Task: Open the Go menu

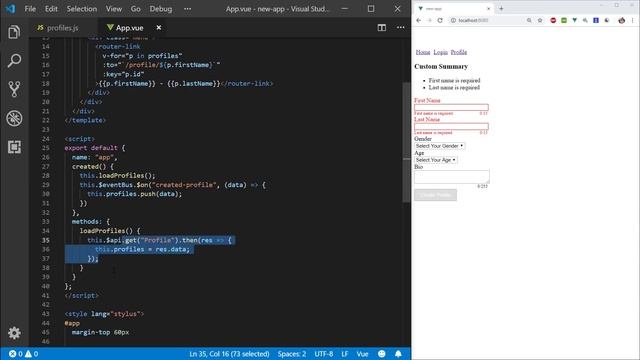Action: pyautogui.click(x=136, y=9)
